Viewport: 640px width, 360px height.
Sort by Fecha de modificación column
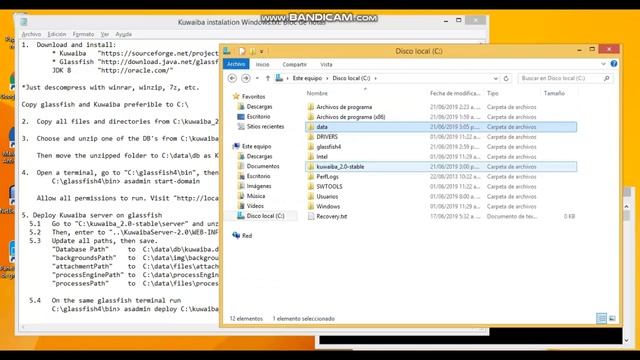pos(455,93)
